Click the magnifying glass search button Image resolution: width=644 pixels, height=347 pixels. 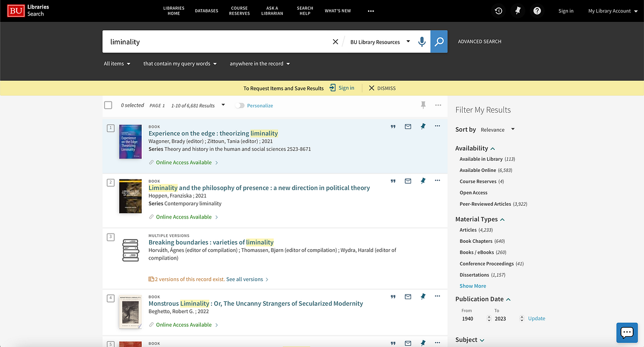click(439, 41)
